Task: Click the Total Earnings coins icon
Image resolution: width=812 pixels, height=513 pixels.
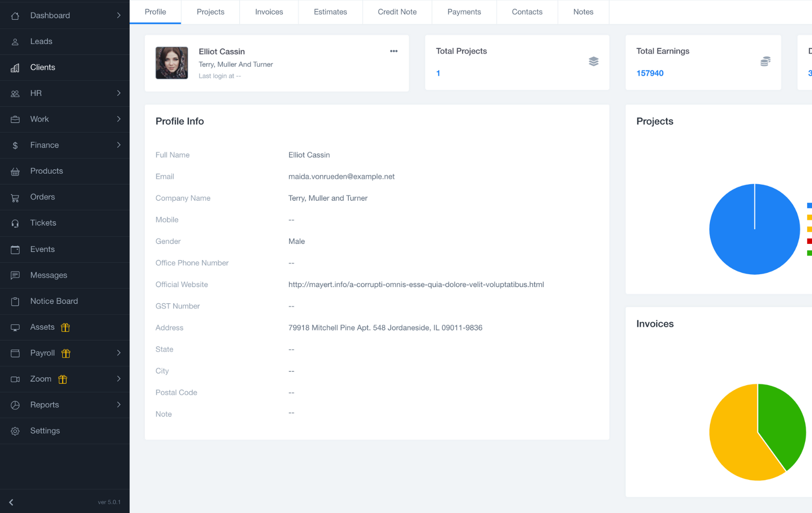Action: pos(765,61)
